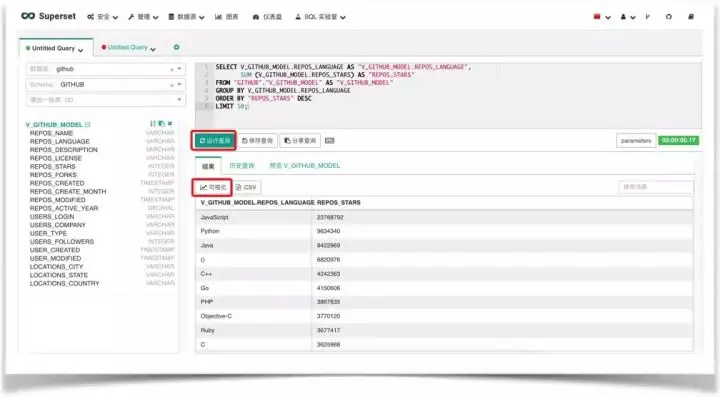720x397 pixels.
Task: Select the C++ result row
Action: tap(444, 274)
